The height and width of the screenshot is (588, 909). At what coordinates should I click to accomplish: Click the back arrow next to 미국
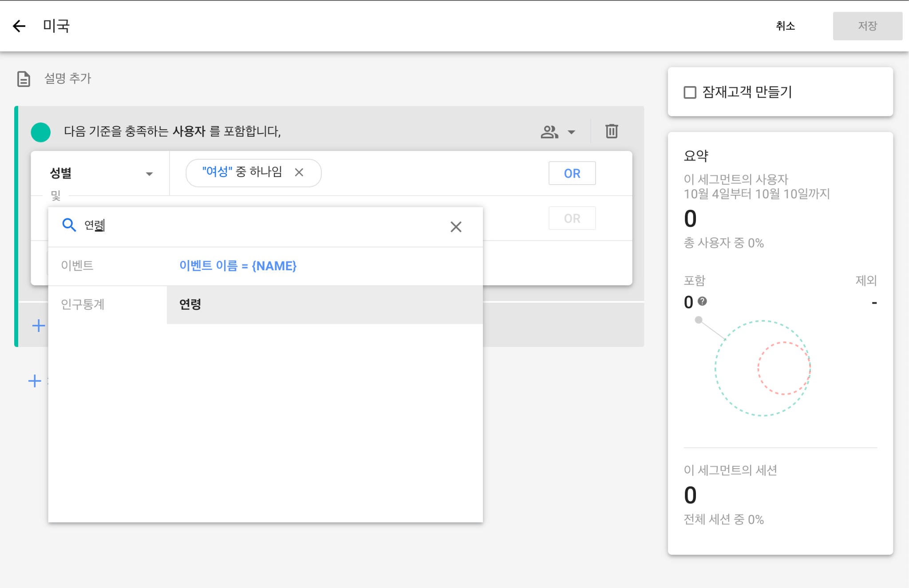point(19,26)
